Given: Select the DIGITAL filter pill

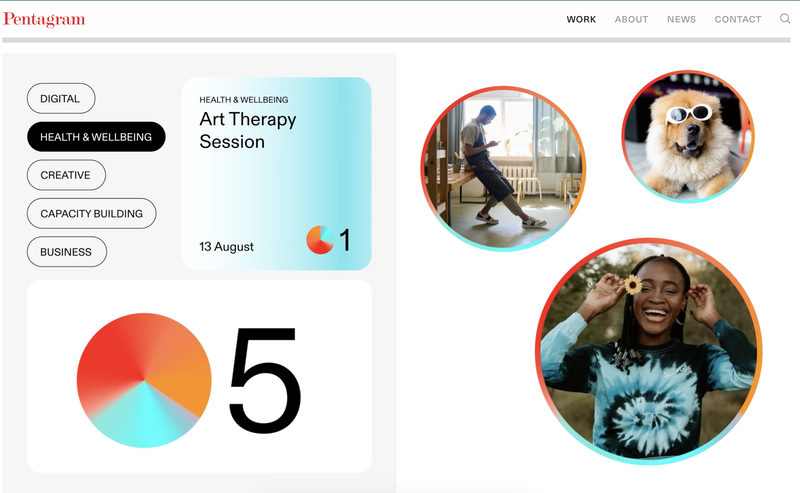Looking at the screenshot, I should point(61,98).
